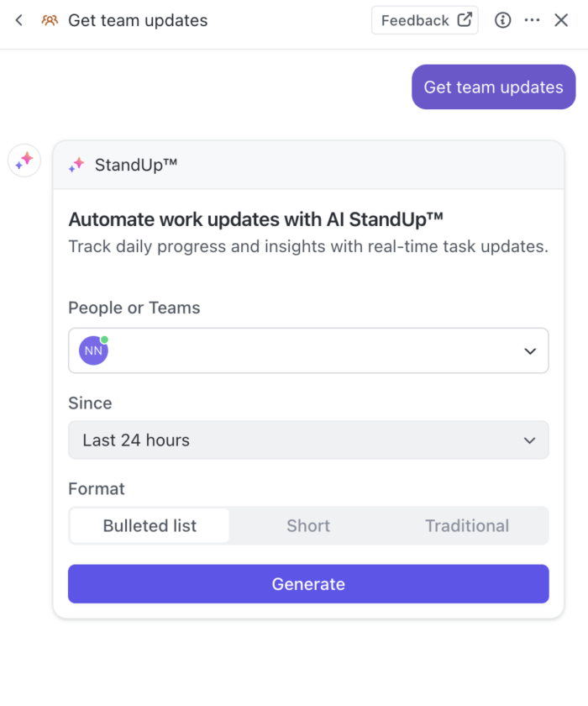Image resolution: width=588 pixels, height=706 pixels.
Task: Open the Last 24 hours dropdown
Action: tap(294, 440)
